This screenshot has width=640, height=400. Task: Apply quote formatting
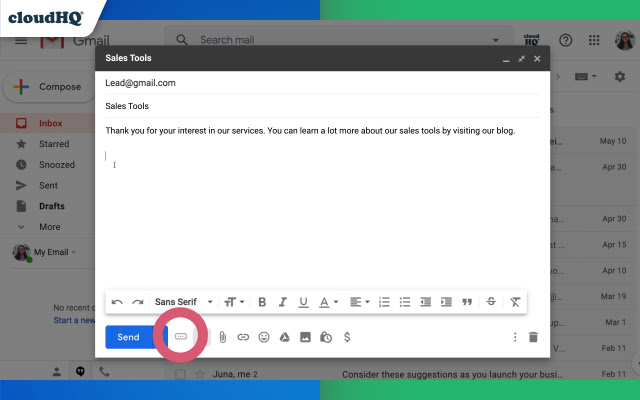pos(467,302)
